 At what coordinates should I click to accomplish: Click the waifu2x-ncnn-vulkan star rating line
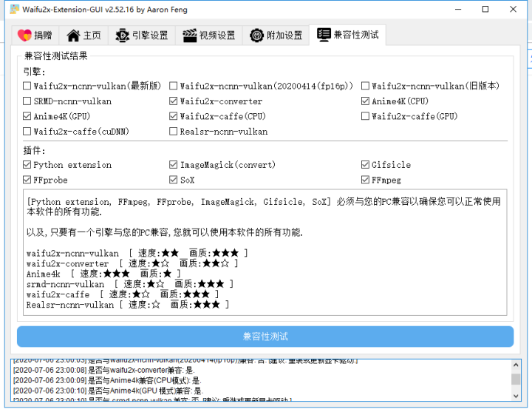coord(137,253)
